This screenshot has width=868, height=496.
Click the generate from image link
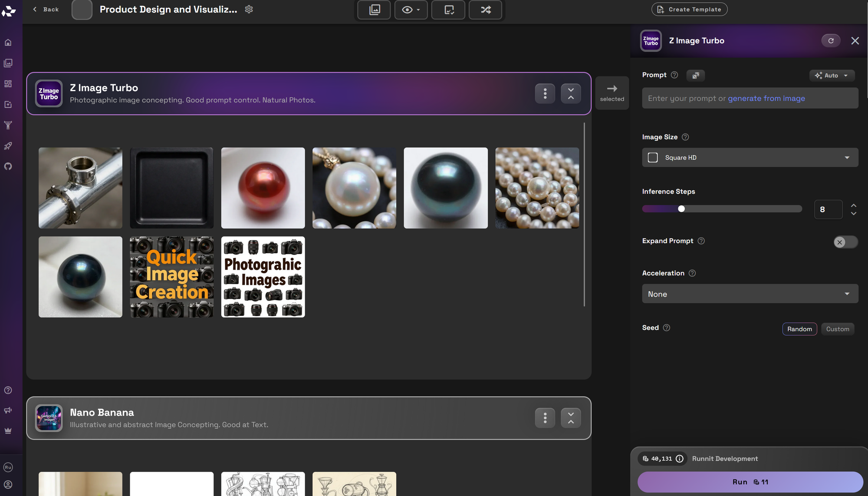[766, 99]
